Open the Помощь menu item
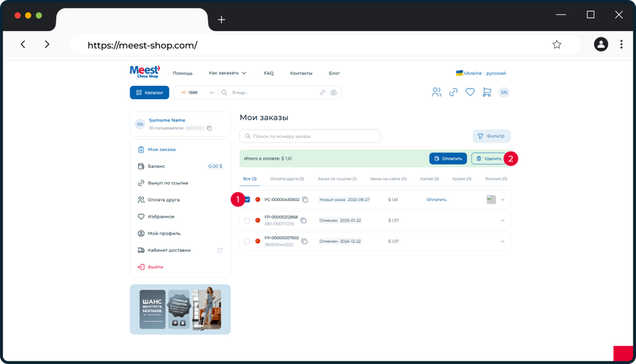Screen dimensions: 636x364 pos(183,73)
